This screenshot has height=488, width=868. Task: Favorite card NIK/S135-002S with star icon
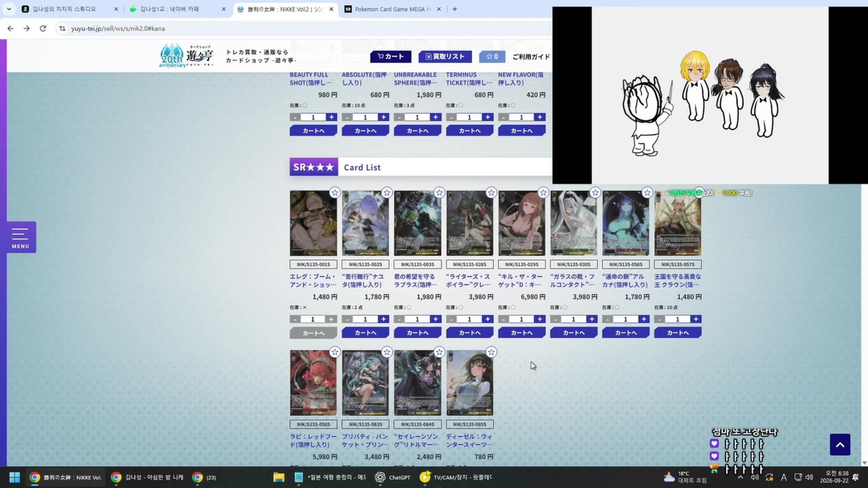pyautogui.click(x=387, y=193)
